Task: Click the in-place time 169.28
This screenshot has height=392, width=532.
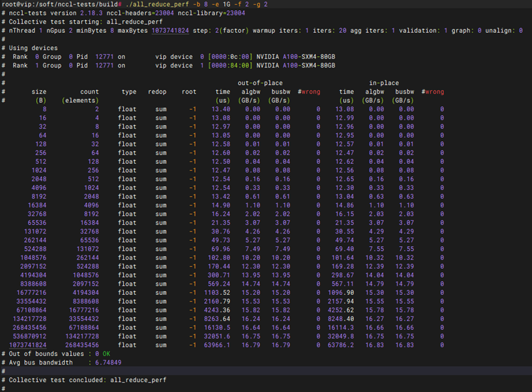Action: [343, 266]
